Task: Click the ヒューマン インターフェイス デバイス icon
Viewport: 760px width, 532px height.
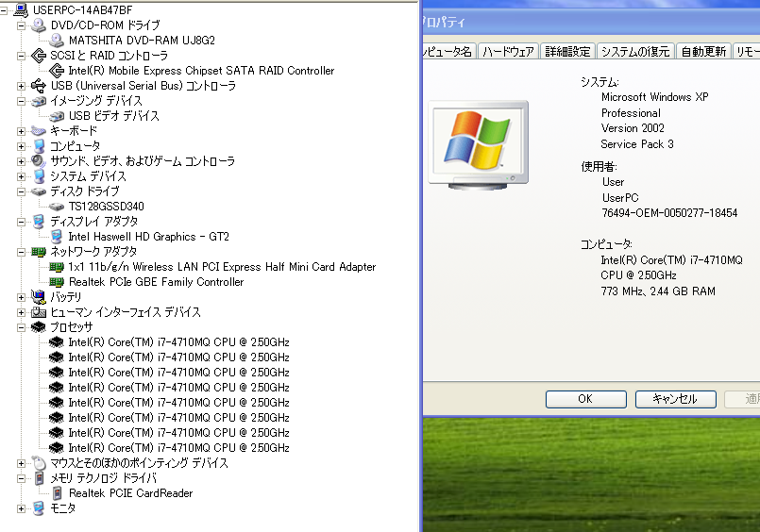Action: 39,311
